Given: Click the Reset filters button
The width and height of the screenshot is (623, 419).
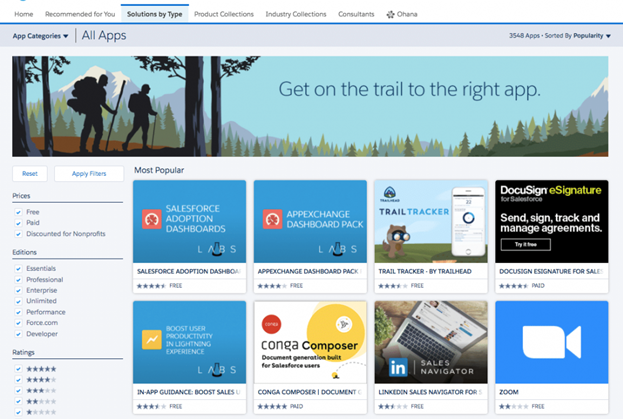Looking at the screenshot, I should [x=30, y=174].
